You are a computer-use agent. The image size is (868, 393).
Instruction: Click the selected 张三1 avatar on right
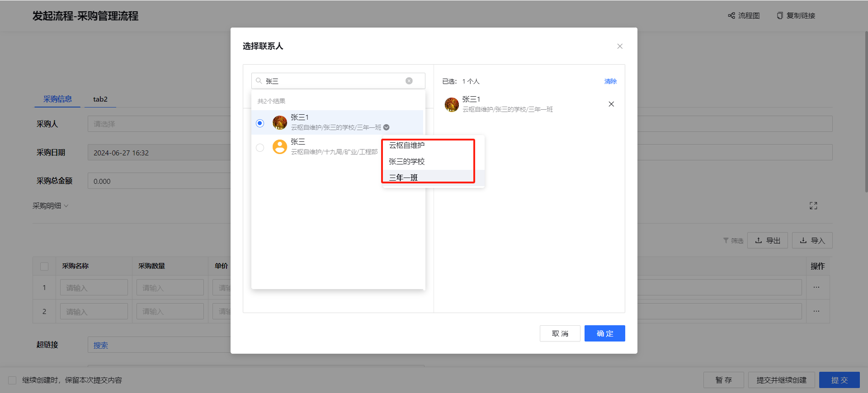452,104
